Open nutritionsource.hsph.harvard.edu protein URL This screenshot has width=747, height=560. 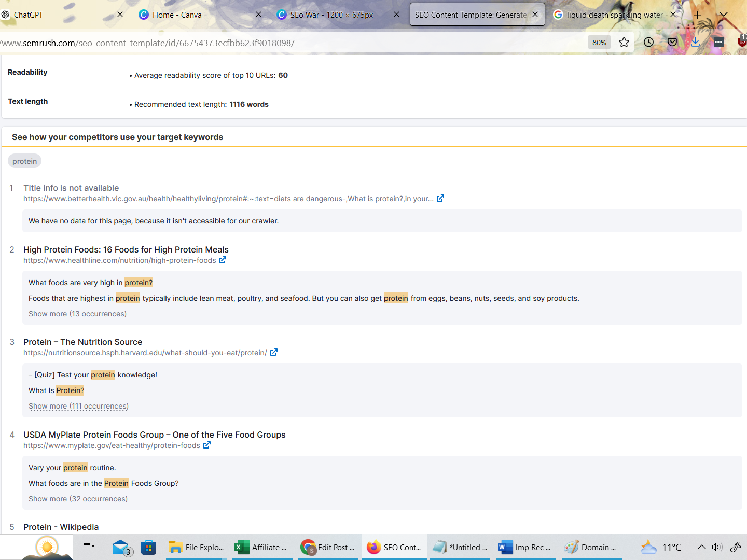[145, 353]
